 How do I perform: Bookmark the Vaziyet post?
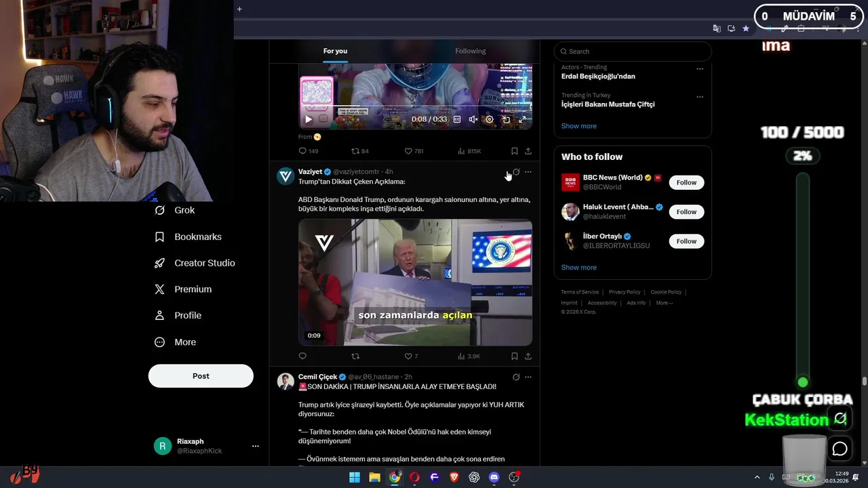514,357
